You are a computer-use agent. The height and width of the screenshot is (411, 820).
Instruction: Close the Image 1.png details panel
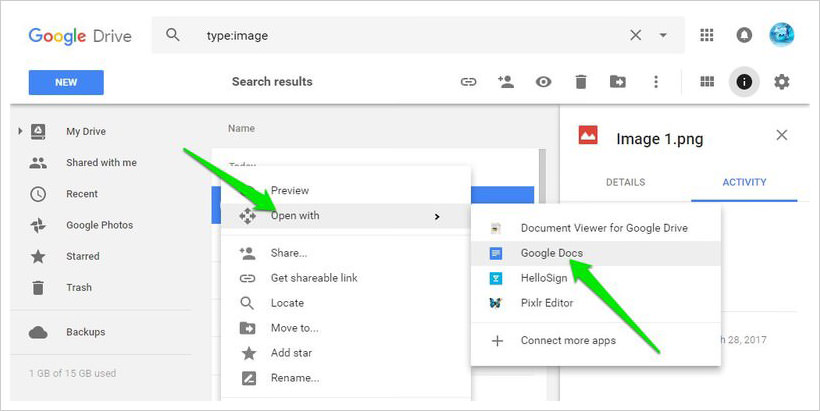point(781,135)
